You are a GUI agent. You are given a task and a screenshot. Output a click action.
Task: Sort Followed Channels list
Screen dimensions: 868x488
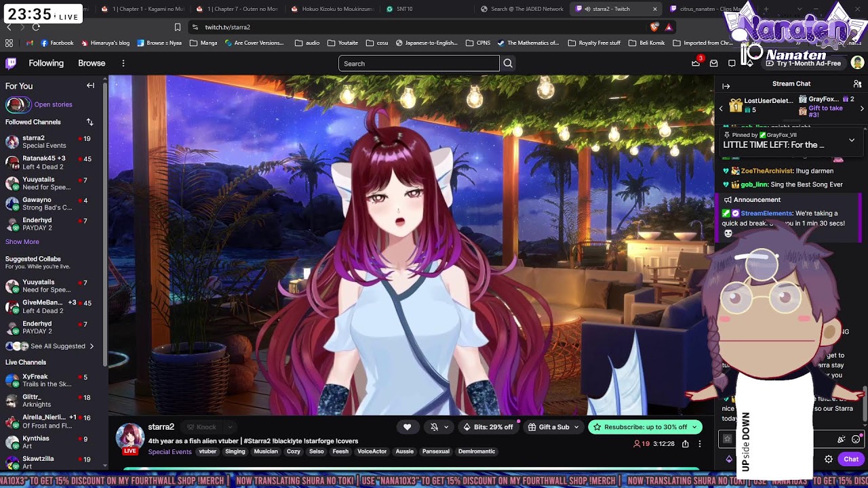(x=90, y=122)
